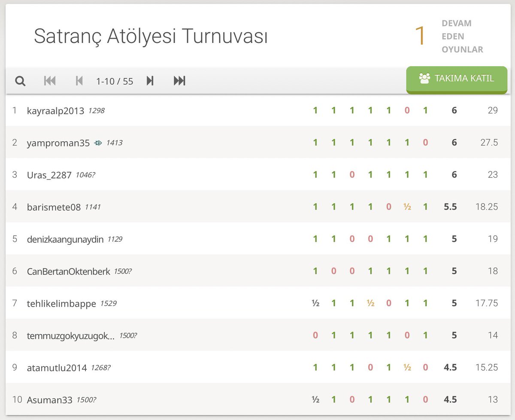The height and width of the screenshot is (420, 515).
Task: Click the ongoing games count 1
Action: click(420, 36)
